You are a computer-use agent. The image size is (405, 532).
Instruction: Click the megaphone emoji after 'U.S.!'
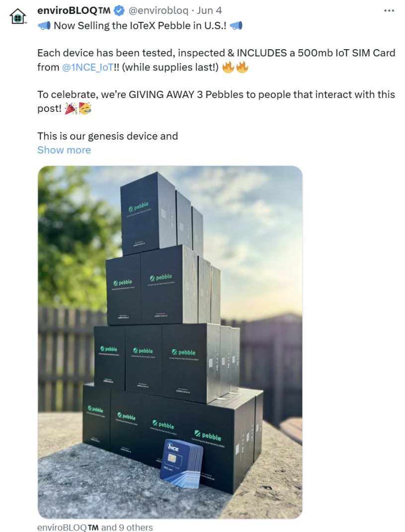click(x=236, y=25)
